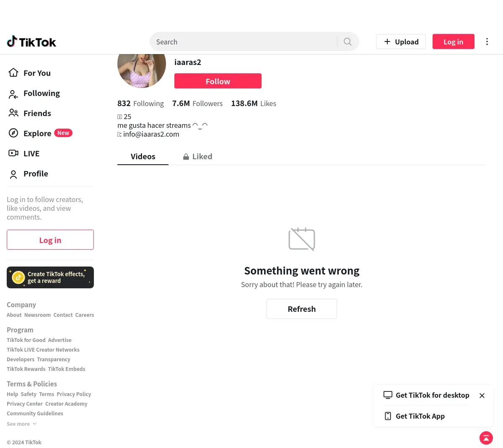Switch to the Liked tab
503x448 pixels.
point(197,156)
